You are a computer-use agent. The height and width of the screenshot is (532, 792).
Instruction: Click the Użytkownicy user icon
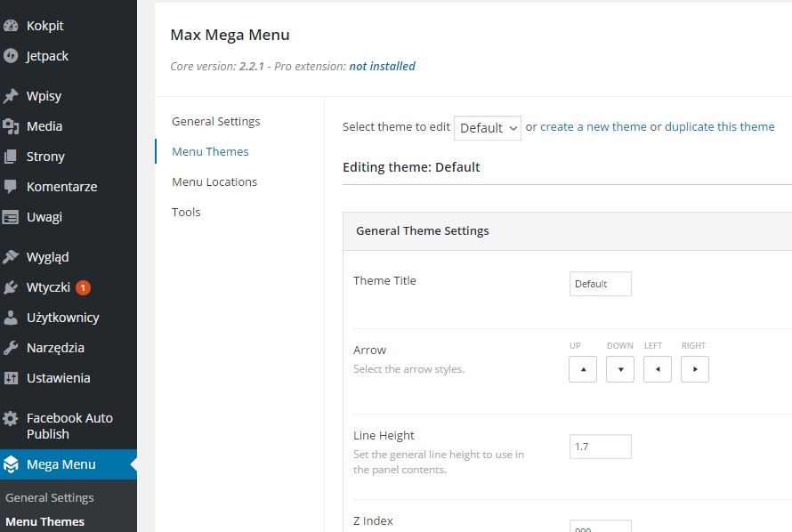click(11, 318)
